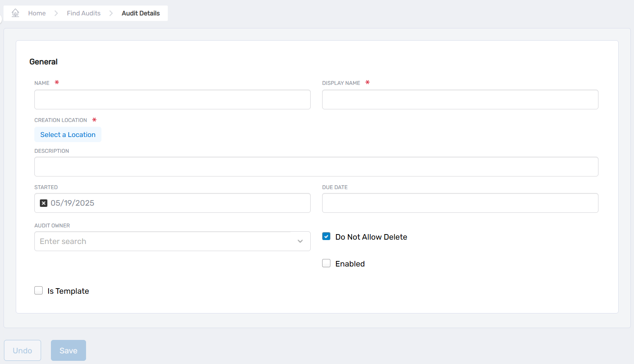Navigate to Find Audits breadcrumb

pos(84,13)
